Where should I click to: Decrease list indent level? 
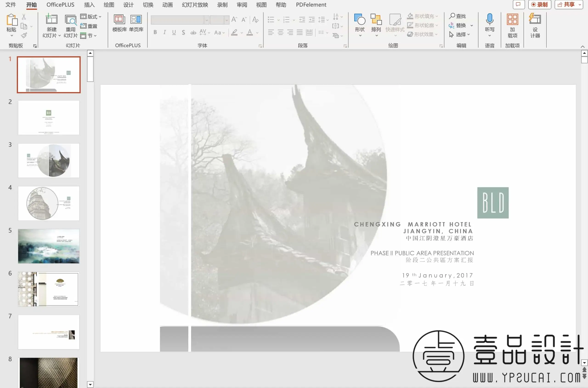(302, 20)
